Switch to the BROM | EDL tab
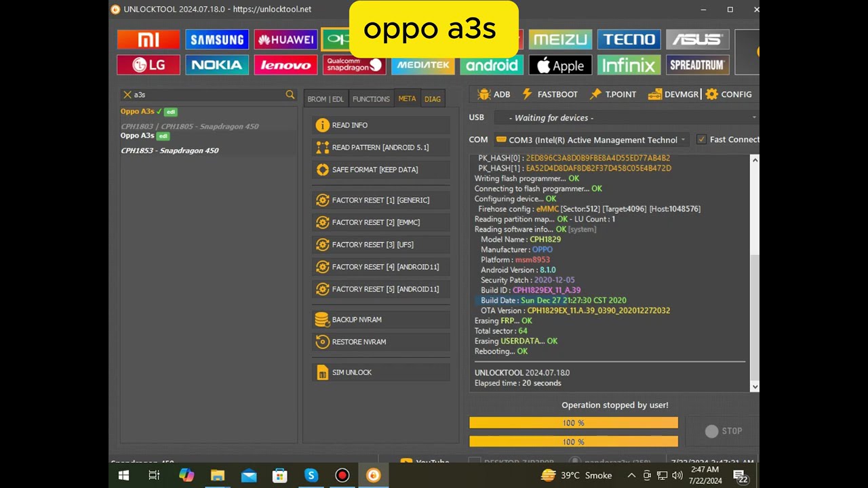 (x=325, y=99)
